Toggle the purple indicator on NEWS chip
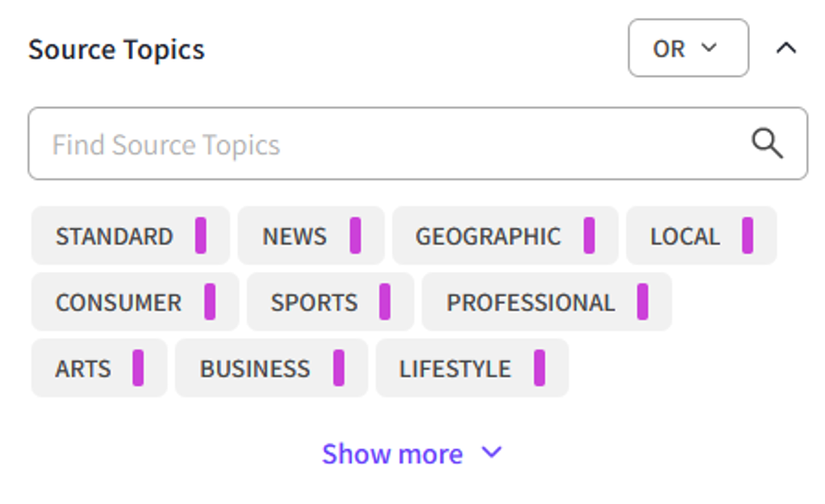This screenshot has height=504, width=825. pos(356,235)
